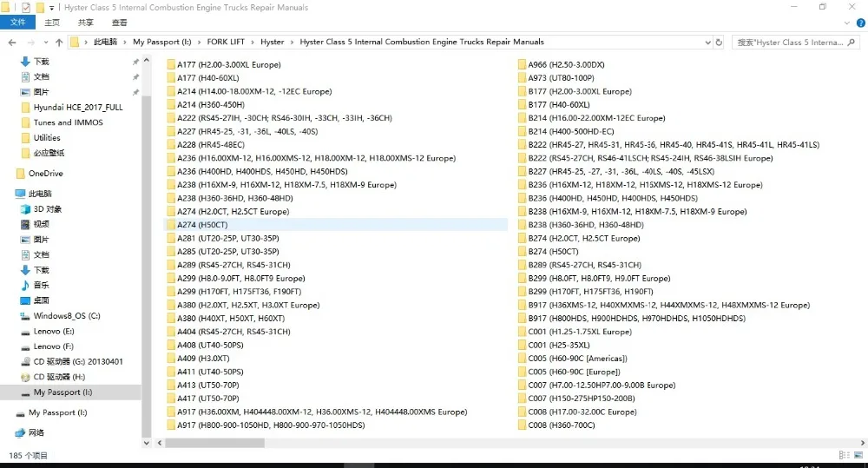Open Customize Quick Access Toolbar dropdown
The height and width of the screenshot is (468, 868).
pos(51,8)
